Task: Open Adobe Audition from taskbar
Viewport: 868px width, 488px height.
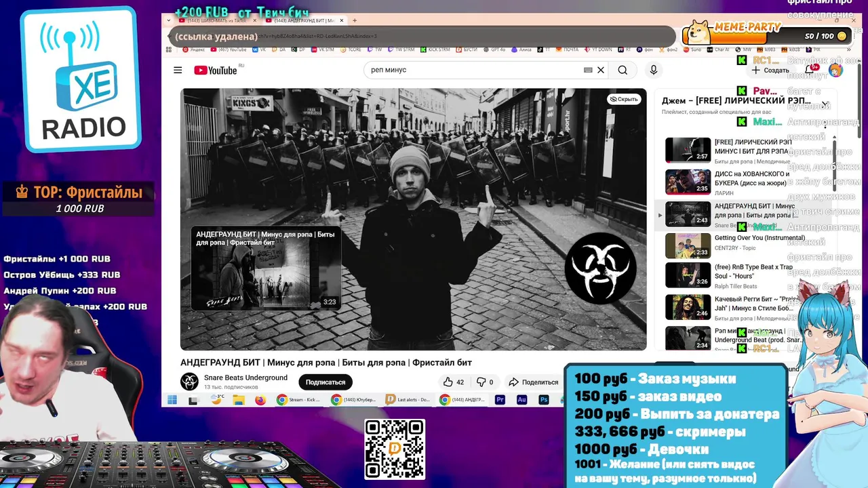Action: (x=522, y=400)
